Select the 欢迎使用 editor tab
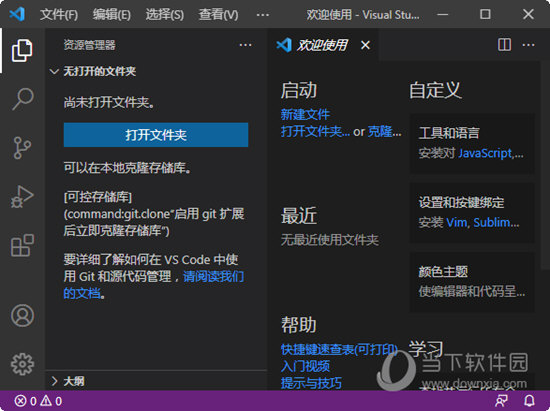 pyautogui.click(x=323, y=45)
